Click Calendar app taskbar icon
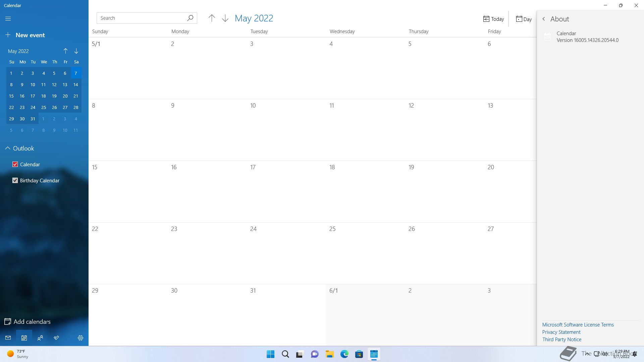Screen dimensions: 644x362 (x=374, y=354)
